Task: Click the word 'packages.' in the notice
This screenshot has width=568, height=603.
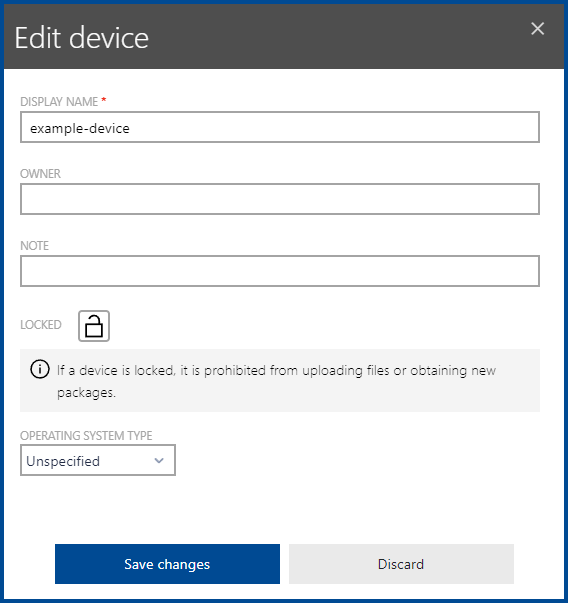Action: click(86, 393)
